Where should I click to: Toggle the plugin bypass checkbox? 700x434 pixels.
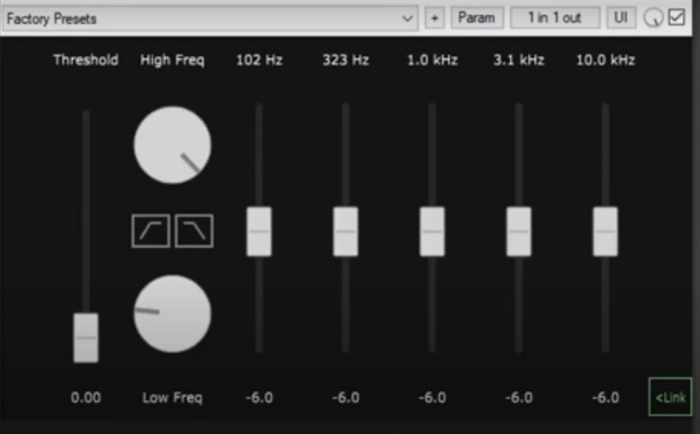pos(677,18)
